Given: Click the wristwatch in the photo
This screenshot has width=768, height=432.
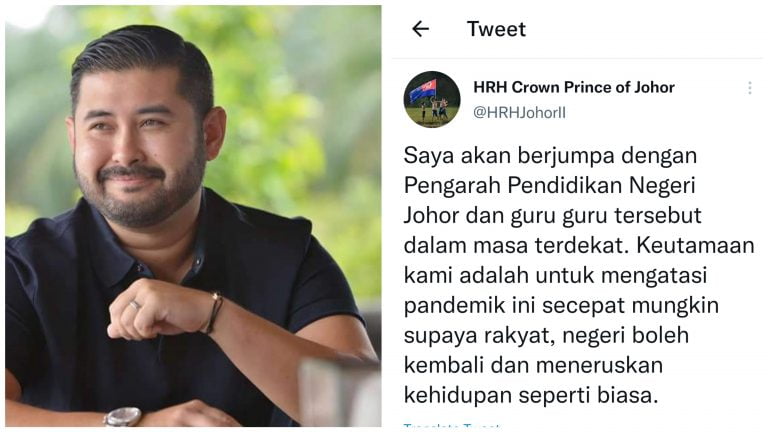Looking at the screenshot, I should (x=123, y=417).
